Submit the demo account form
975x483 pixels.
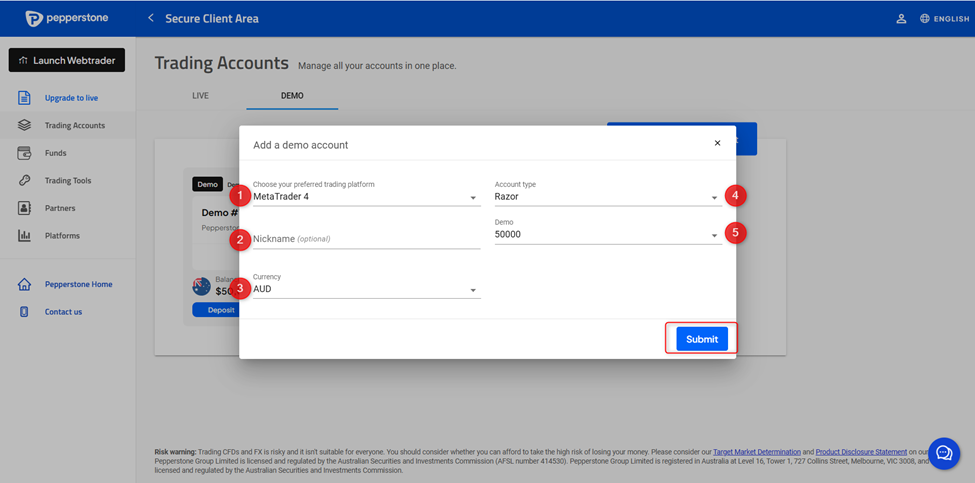click(x=701, y=339)
